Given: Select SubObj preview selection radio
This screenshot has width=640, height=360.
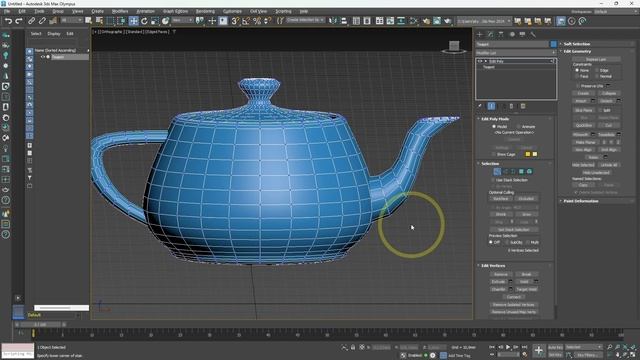Looking at the screenshot, I should 507,242.
